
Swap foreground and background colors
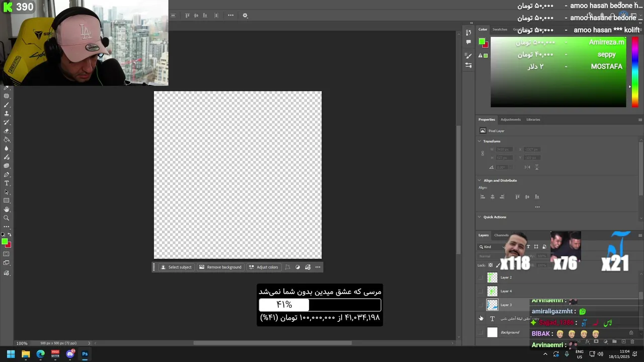coord(9,235)
